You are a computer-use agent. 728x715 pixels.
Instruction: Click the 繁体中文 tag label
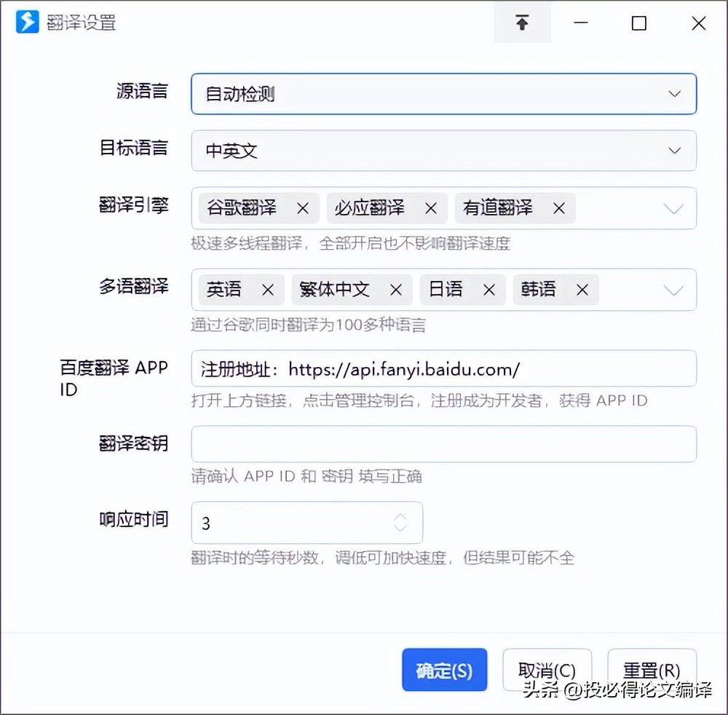click(334, 289)
